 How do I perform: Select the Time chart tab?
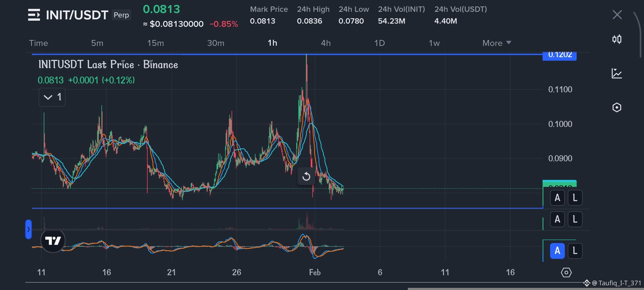38,43
